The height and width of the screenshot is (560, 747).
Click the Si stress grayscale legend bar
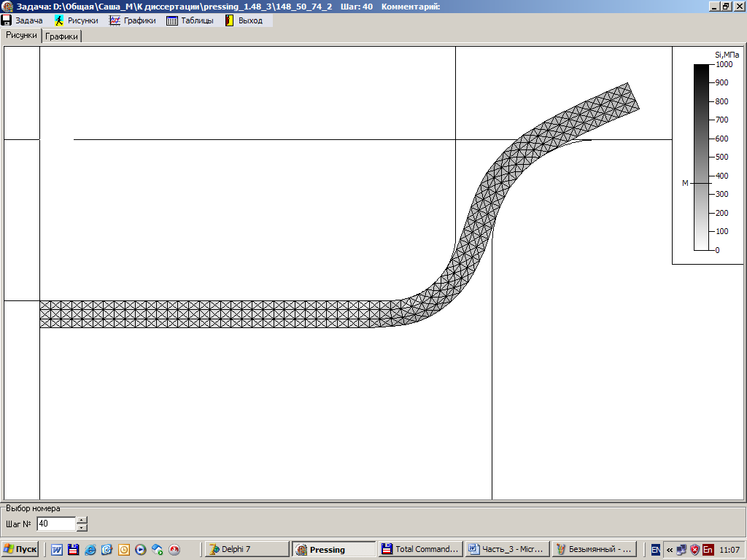(x=700, y=157)
